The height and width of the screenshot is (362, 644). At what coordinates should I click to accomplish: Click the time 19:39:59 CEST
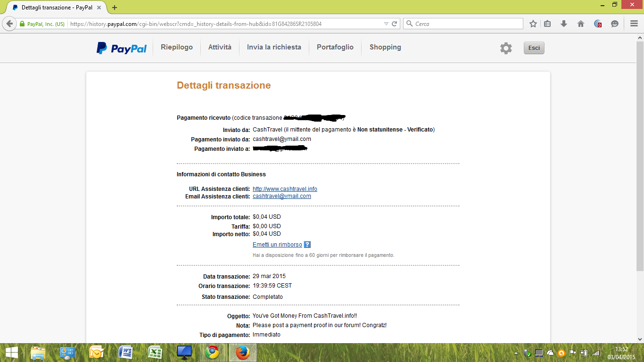coord(272,286)
